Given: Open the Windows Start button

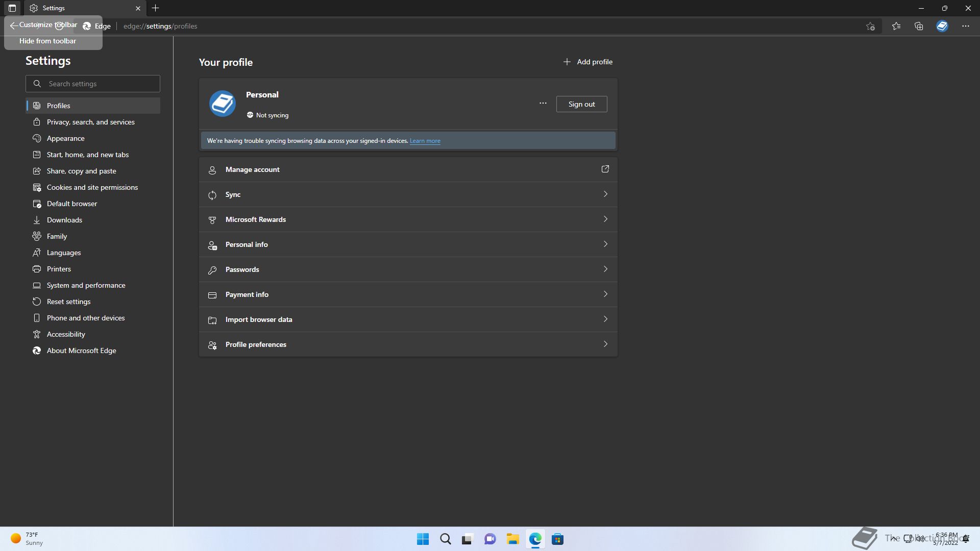Looking at the screenshot, I should 423,539.
